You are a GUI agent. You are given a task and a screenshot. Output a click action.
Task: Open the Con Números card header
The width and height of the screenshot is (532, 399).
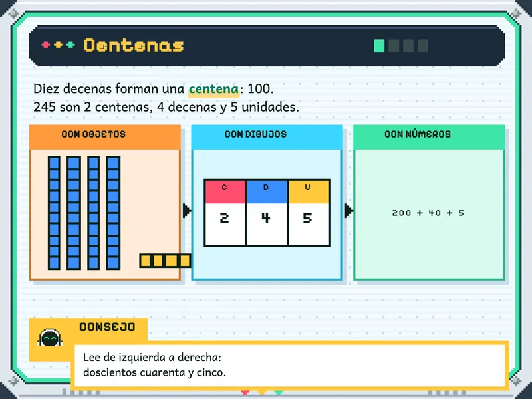click(x=429, y=137)
